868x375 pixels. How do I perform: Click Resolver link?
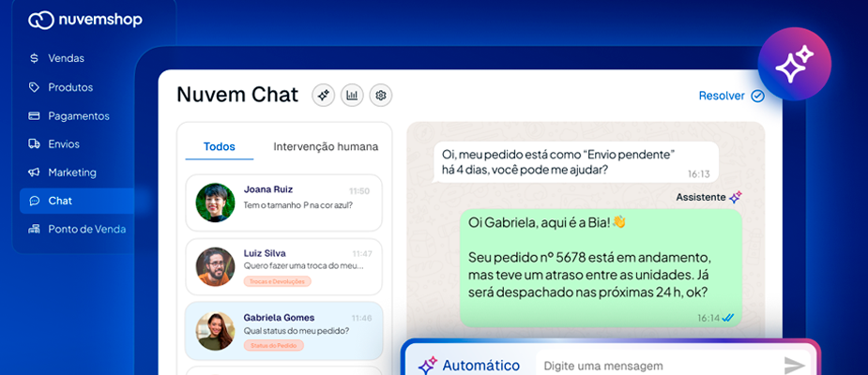pyautogui.click(x=722, y=96)
